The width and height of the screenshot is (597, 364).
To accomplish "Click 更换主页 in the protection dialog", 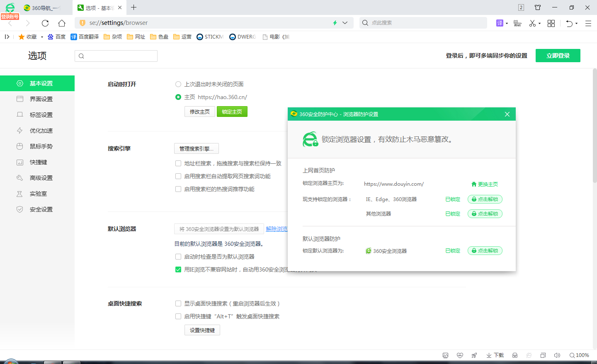I will 488,184.
